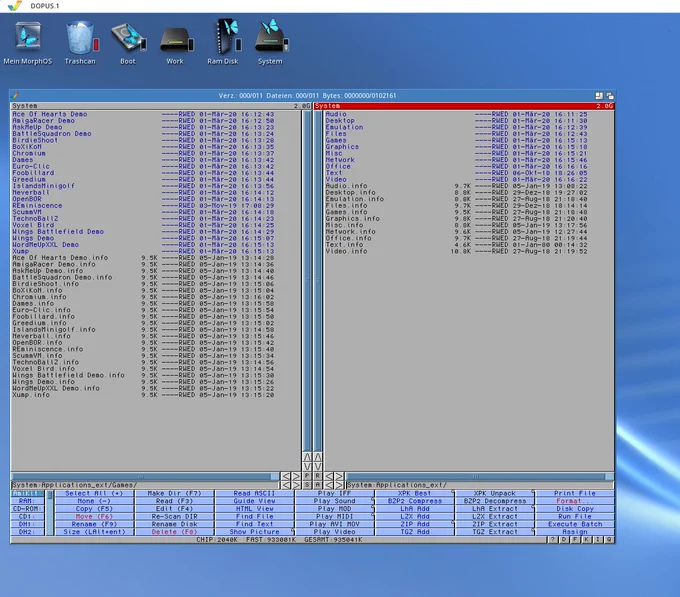The height and width of the screenshot is (597, 680).
Task: Click the 'I' icon in status bar
Action: tap(598, 540)
